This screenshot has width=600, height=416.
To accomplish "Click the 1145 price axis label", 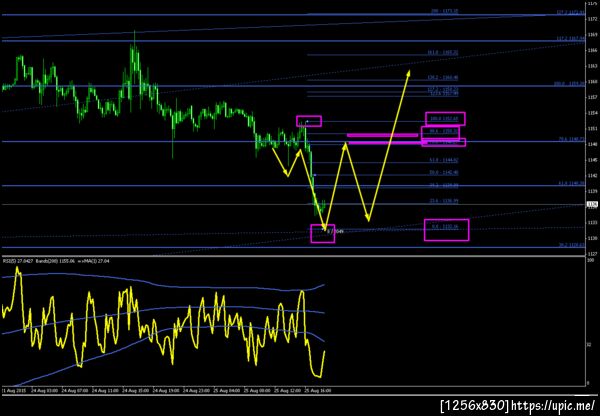I will [x=592, y=160].
